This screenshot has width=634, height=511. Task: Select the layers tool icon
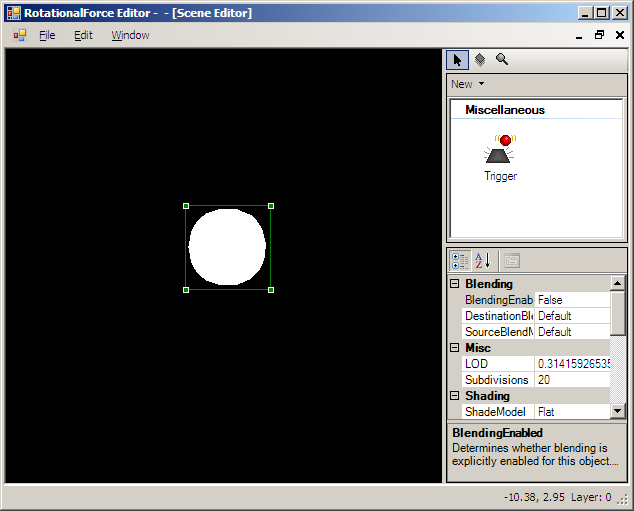pyautogui.click(x=480, y=60)
